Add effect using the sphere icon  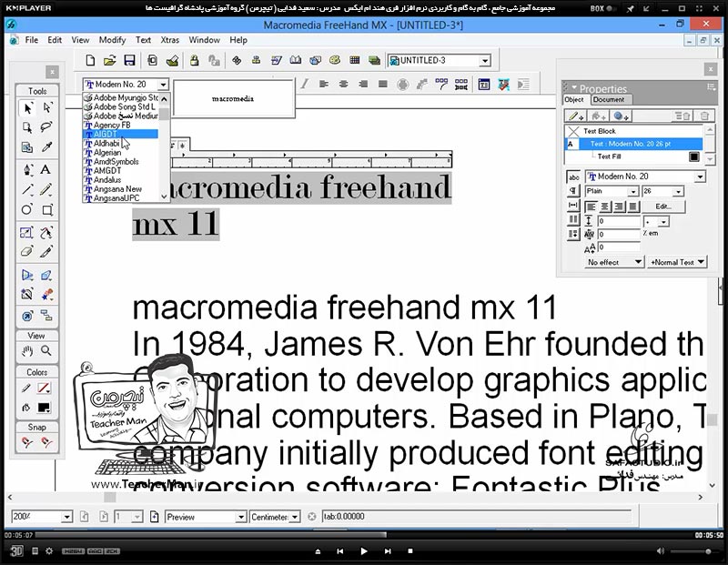[x=621, y=116]
